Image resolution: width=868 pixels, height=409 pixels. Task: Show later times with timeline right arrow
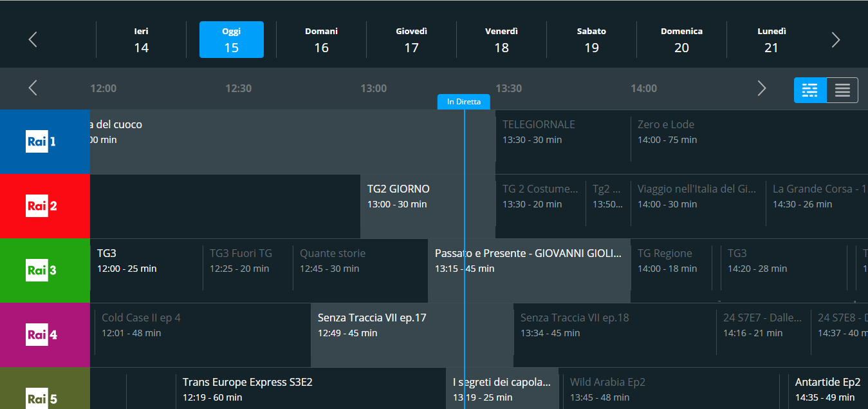pos(762,88)
